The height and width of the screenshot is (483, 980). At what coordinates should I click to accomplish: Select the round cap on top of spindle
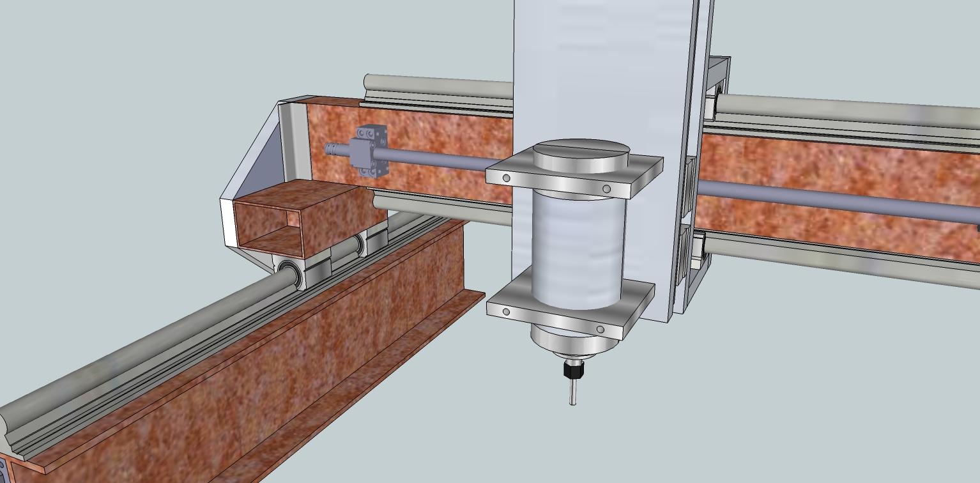(580, 153)
